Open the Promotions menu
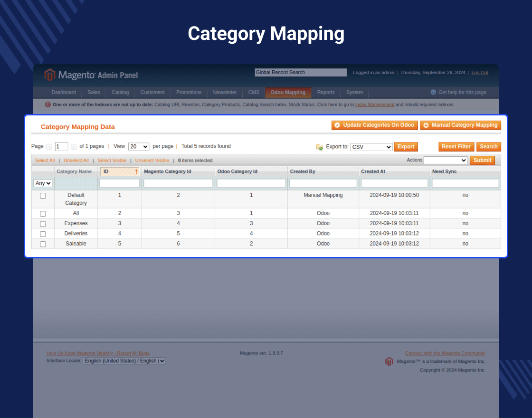Screen dimensions: 532x418 click(x=189, y=92)
